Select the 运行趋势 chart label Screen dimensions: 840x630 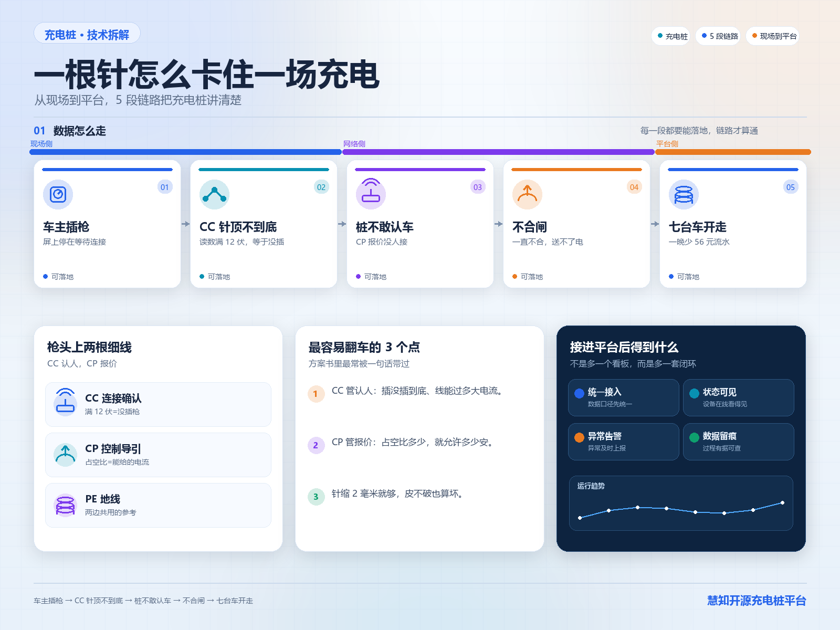pos(591,486)
